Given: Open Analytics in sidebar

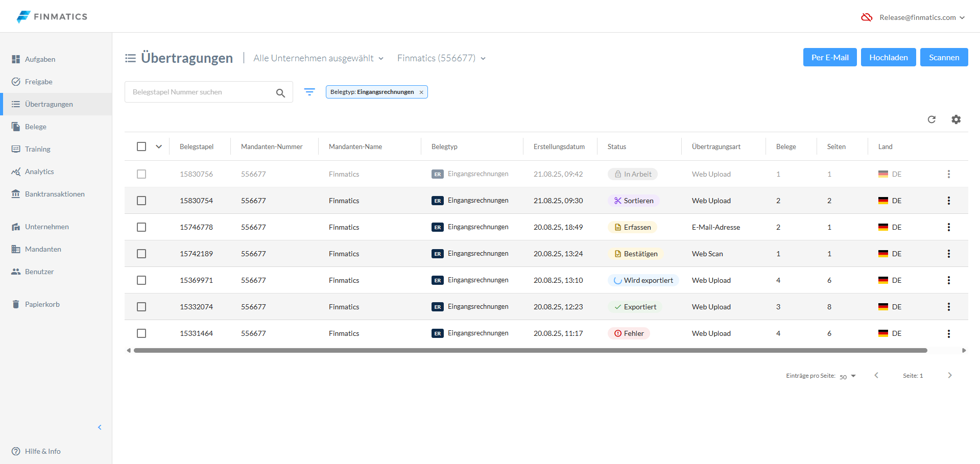Looking at the screenshot, I should pyautogui.click(x=56, y=172).
